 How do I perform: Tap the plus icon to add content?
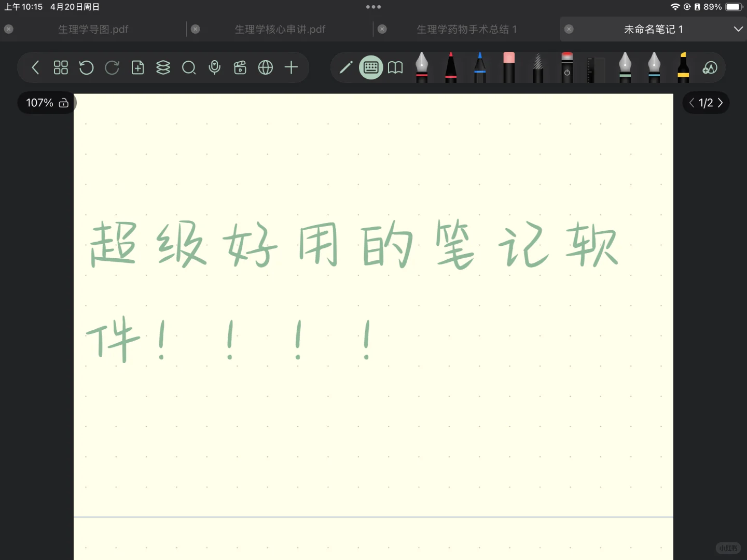pos(291,67)
